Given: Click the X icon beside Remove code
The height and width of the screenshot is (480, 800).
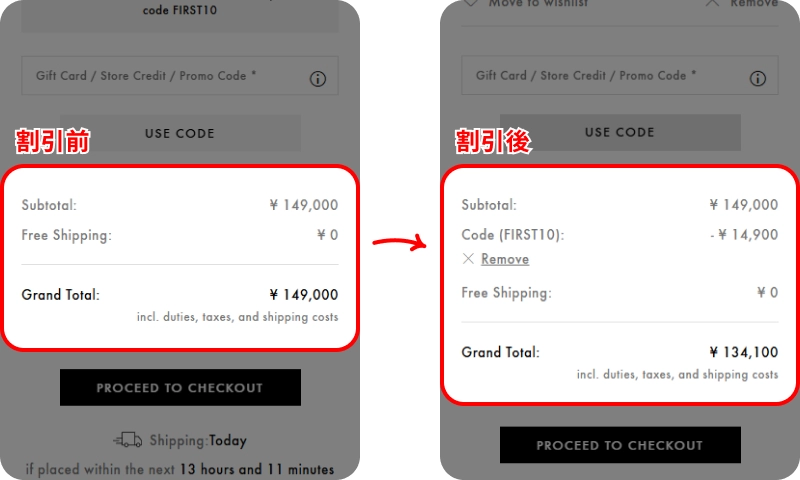Looking at the screenshot, I should [x=468, y=259].
